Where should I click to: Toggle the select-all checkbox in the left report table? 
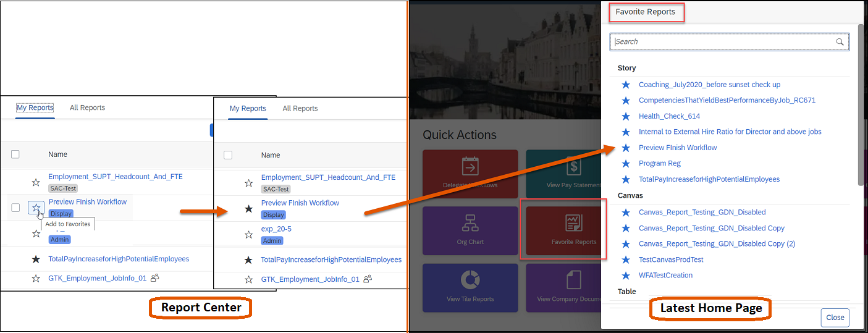click(15, 154)
